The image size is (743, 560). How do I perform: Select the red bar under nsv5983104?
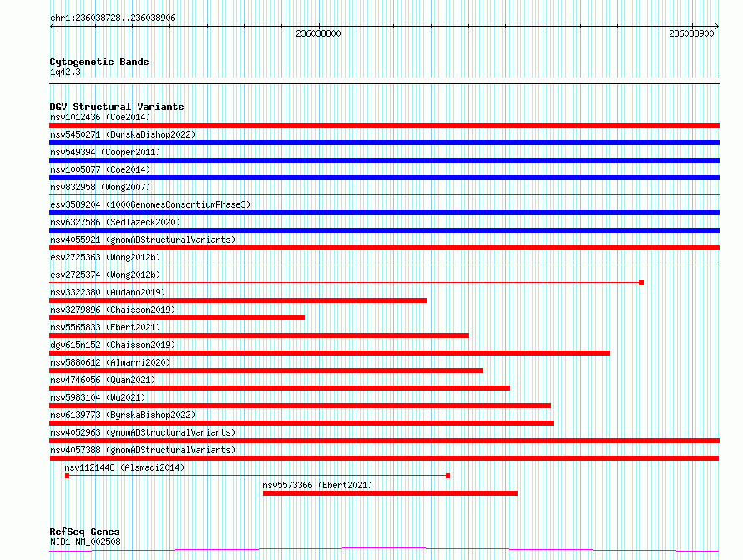[300, 406]
